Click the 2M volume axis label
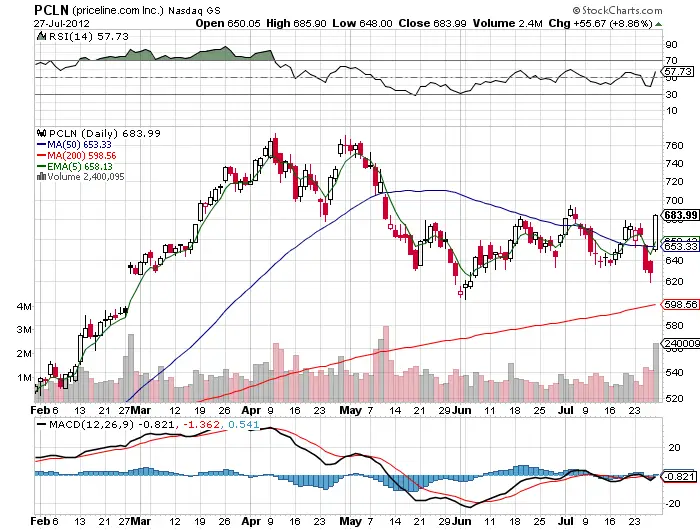 24,354
